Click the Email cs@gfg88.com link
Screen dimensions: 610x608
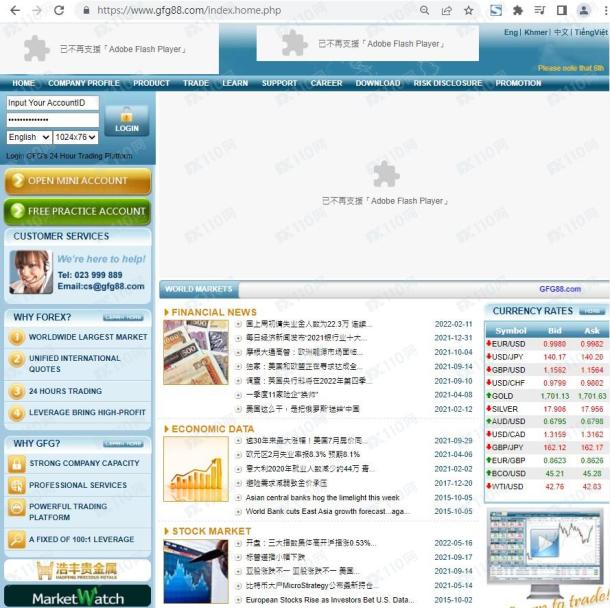tap(101, 287)
